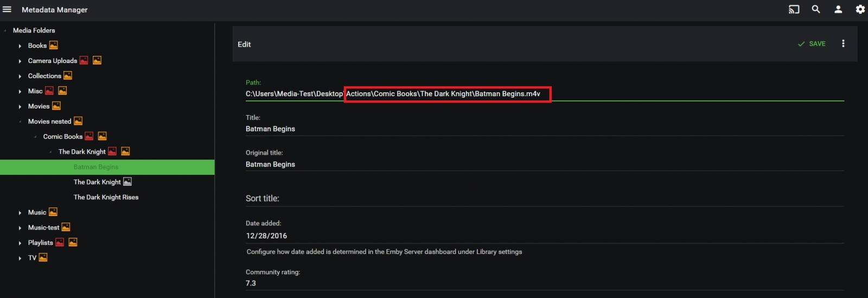The width and height of the screenshot is (868, 298).
Task: Click the Community rating field 7.3
Action: (545, 283)
